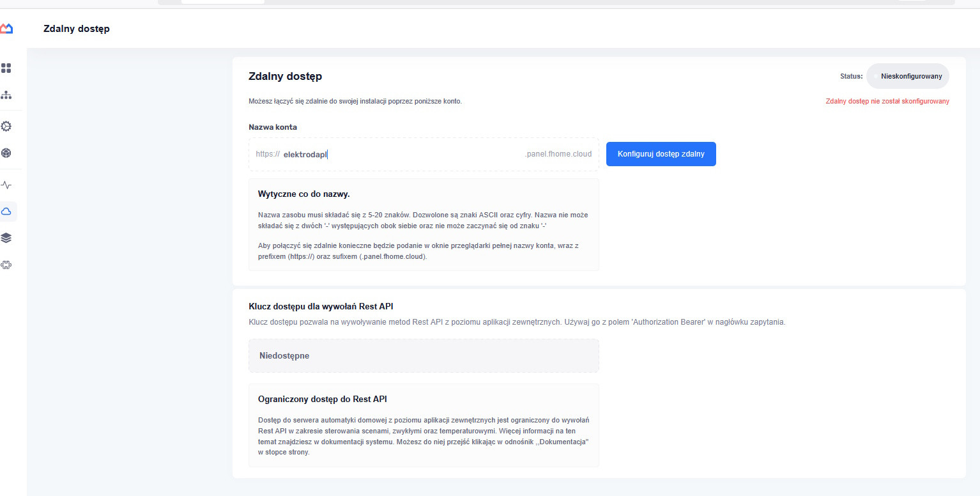Screen dimensions: 980x496
Task: Click the 'Status:' label
Action: (x=851, y=76)
